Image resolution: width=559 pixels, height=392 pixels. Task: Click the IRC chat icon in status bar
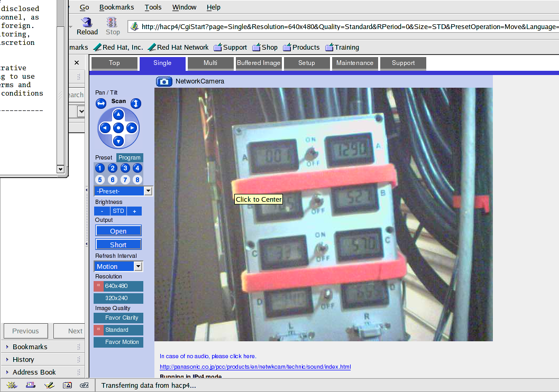click(x=84, y=385)
